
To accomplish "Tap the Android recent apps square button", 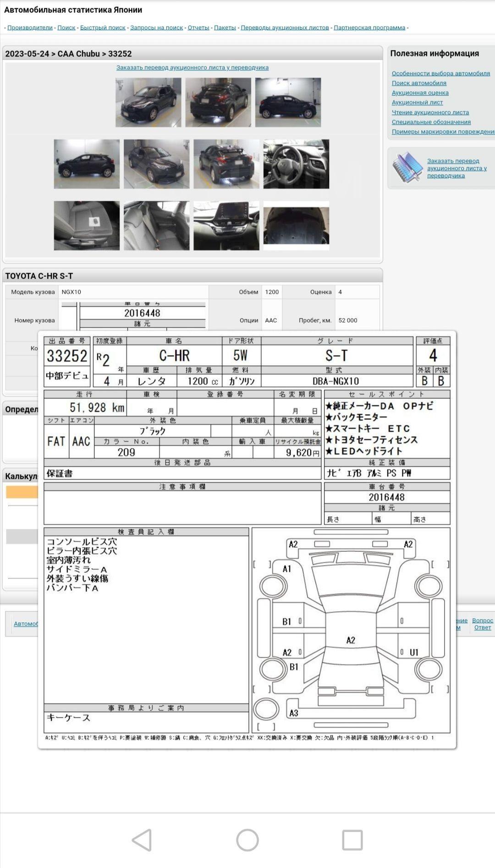I will (352, 840).
